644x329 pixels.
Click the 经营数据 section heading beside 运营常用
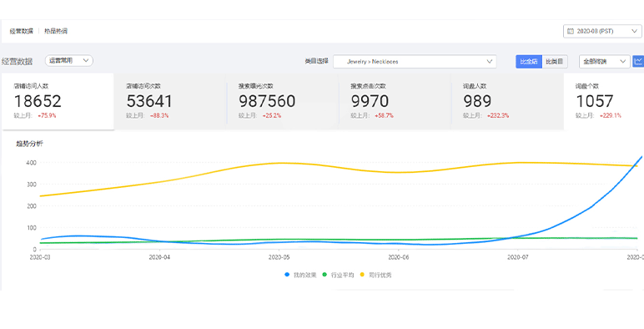click(x=17, y=61)
